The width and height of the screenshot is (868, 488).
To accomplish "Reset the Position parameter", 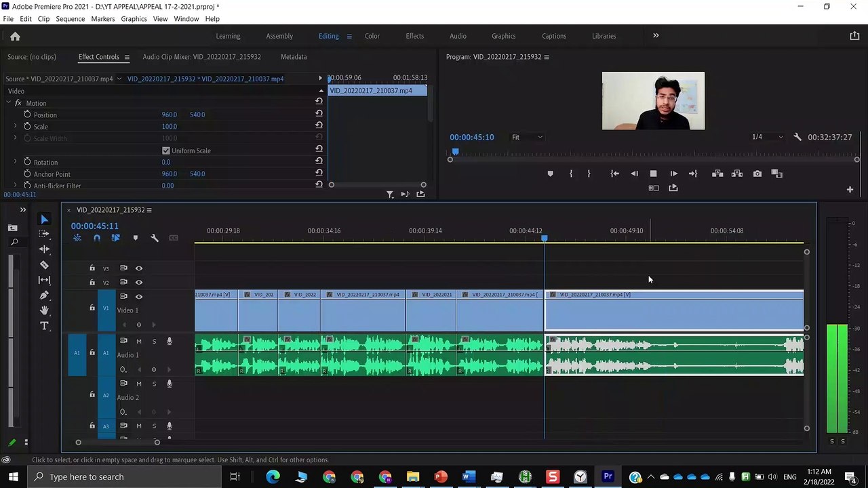I will (x=319, y=114).
